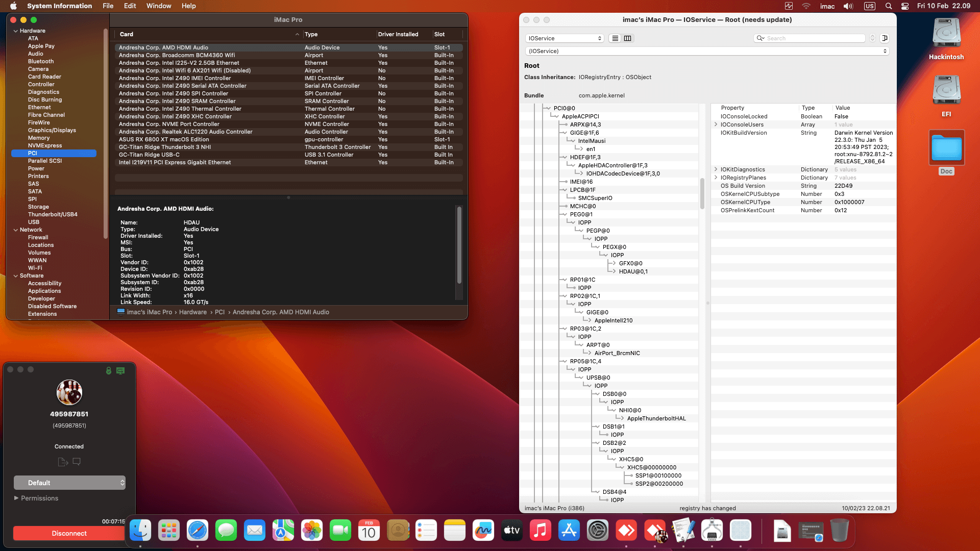Viewport: 980px width, 551px height.
Task: Open the chat icon in the remote session window
Action: pos(77,462)
